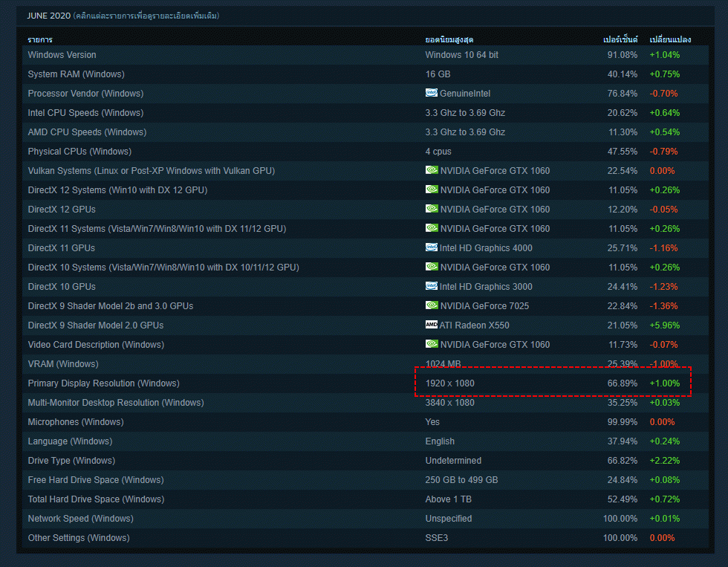Select the '3840 x 1080' value
Image resolution: width=728 pixels, height=567 pixels.
coord(450,403)
